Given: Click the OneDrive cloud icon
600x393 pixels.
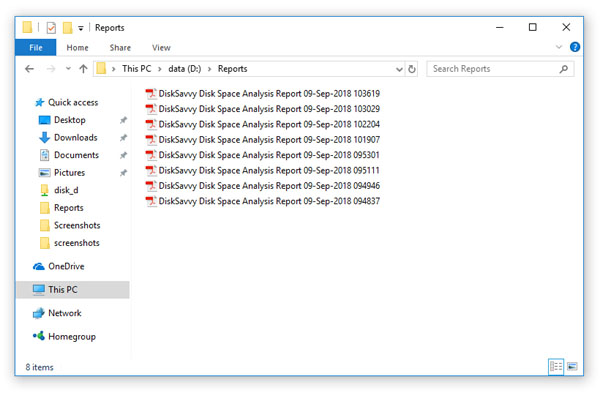Looking at the screenshot, I should pyautogui.click(x=39, y=266).
